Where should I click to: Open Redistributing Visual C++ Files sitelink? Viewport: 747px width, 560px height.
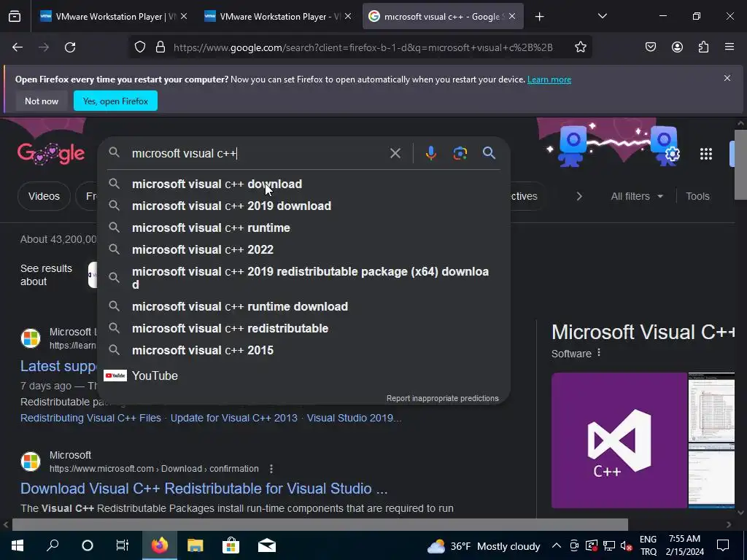[x=90, y=418]
